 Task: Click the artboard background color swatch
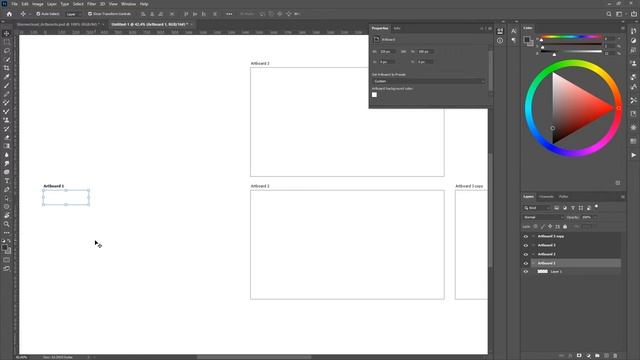pyautogui.click(x=374, y=95)
